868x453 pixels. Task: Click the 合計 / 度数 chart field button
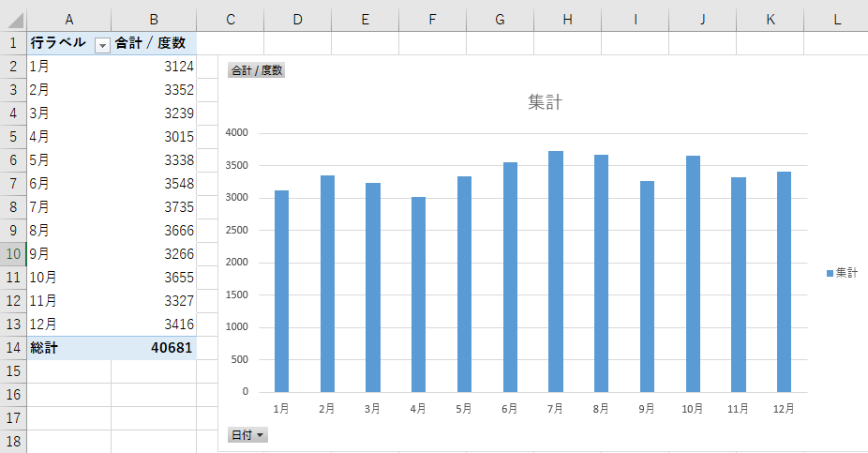pyautogui.click(x=256, y=70)
